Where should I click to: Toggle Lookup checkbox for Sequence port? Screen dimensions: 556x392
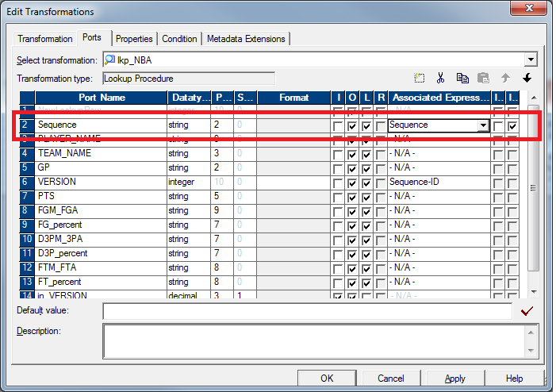point(366,126)
